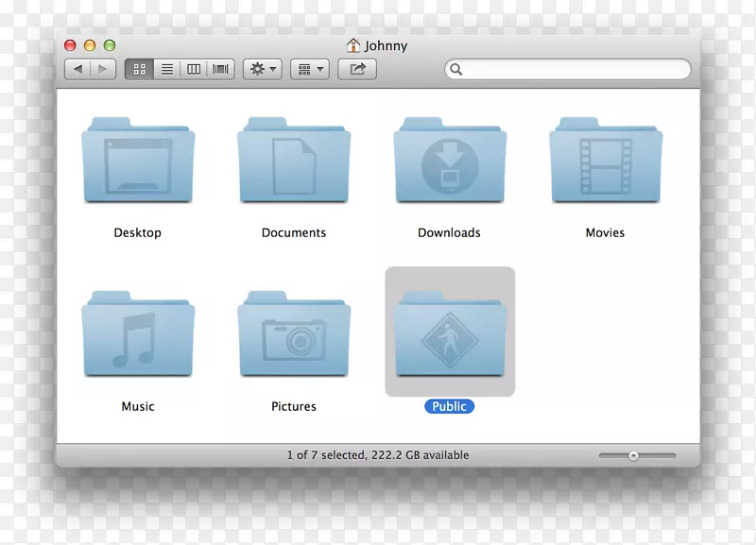Switch to list view
Image resolution: width=756 pixels, height=545 pixels.
point(166,69)
